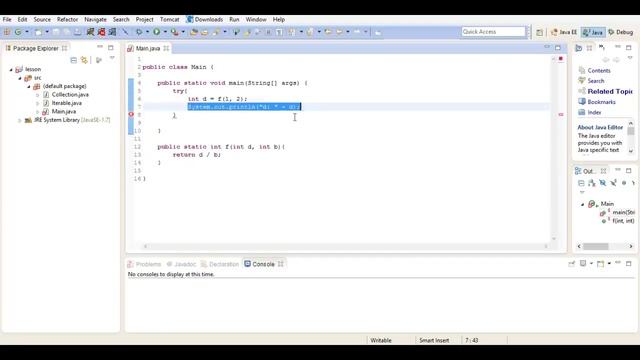This screenshot has width=640, height=360.
Task: Open the Index link in Help
Action: [594, 112]
